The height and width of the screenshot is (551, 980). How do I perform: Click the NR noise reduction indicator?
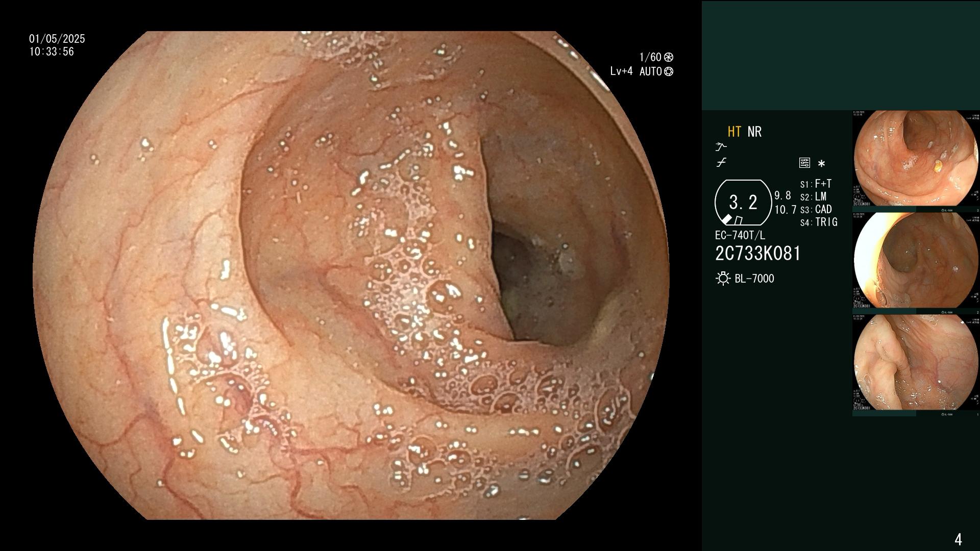(x=754, y=132)
